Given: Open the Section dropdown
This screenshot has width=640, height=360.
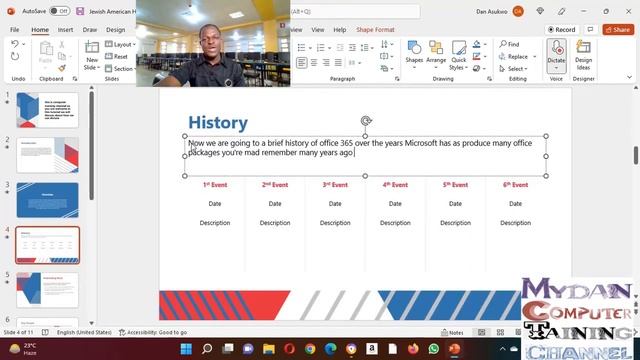Looking at the screenshot, I should 121,69.
